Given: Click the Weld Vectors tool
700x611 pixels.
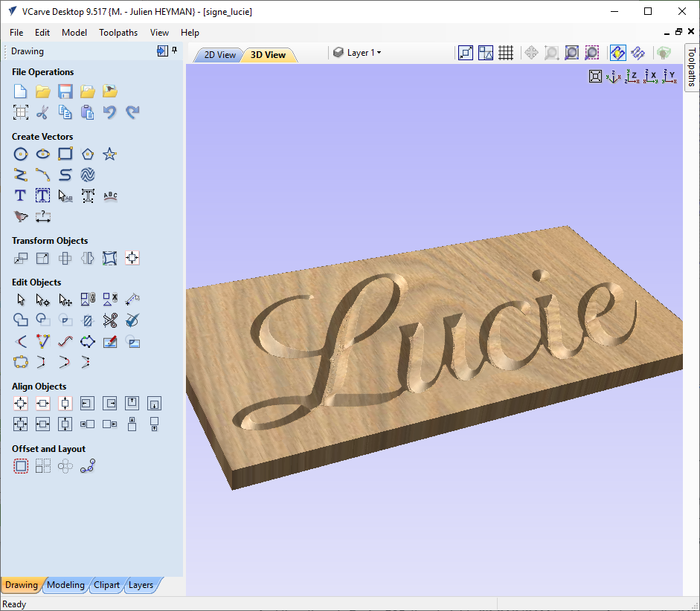Looking at the screenshot, I should click(21, 320).
